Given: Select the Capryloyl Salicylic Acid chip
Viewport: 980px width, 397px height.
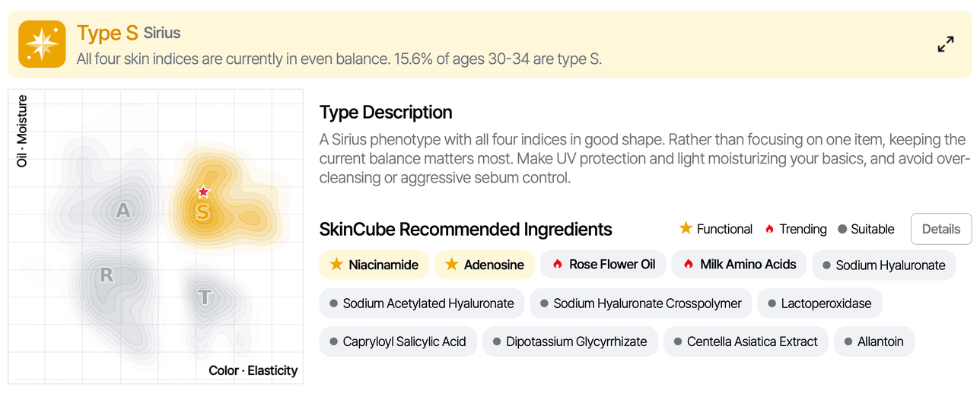Looking at the screenshot, I should [x=398, y=341].
